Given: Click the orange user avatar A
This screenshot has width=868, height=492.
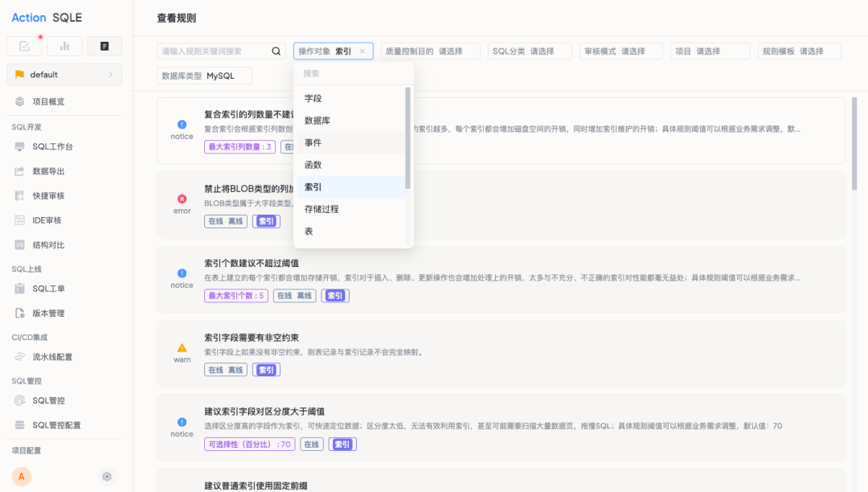Looking at the screenshot, I should (22, 477).
